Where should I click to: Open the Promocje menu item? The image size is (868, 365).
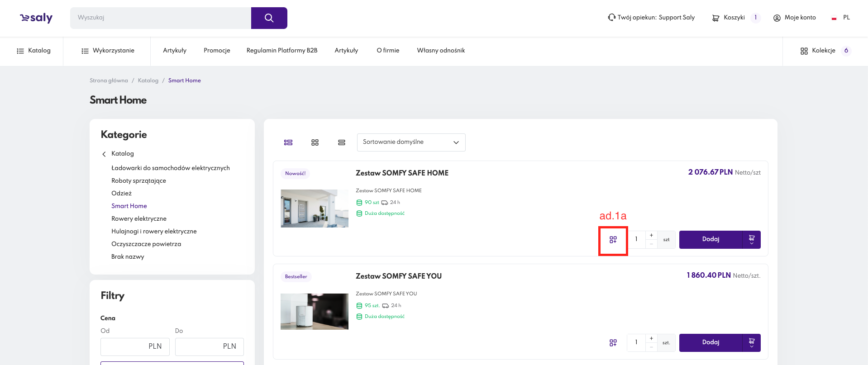tap(217, 51)
